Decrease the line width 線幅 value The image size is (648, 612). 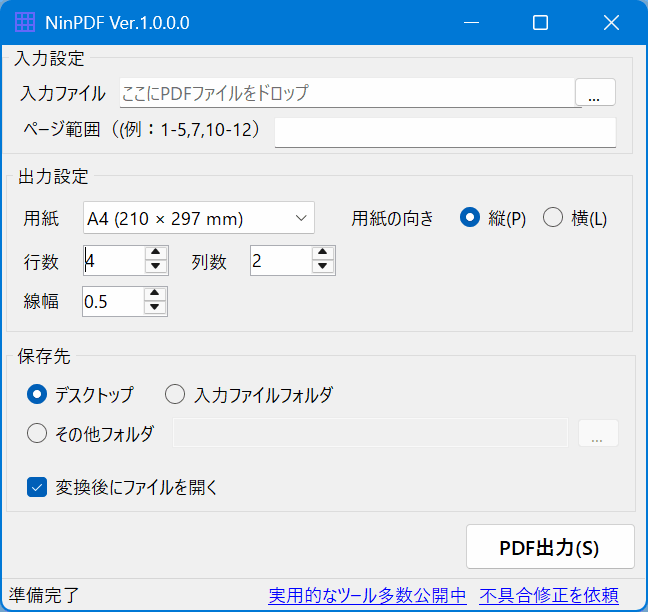pyautogui.click(x=155, y=307)
